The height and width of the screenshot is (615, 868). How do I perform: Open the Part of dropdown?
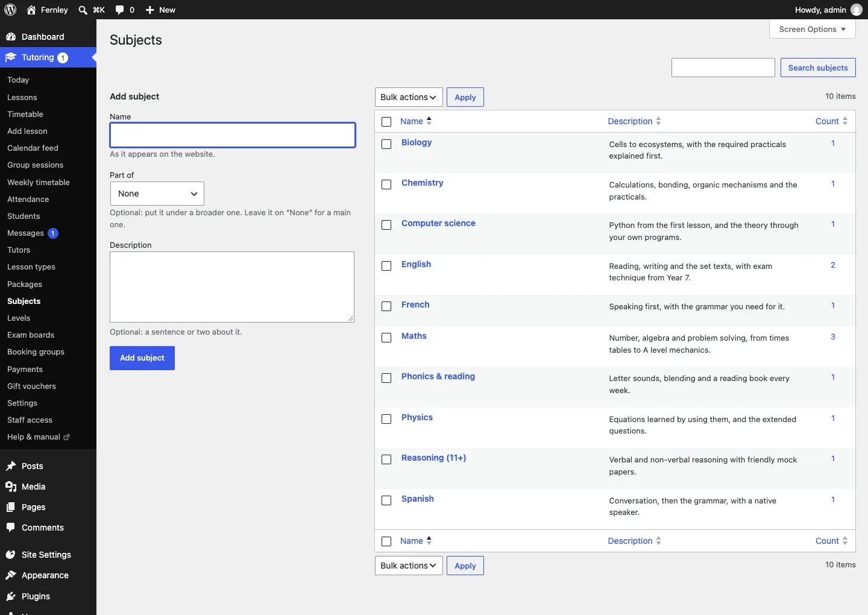(x=157, y=194)
